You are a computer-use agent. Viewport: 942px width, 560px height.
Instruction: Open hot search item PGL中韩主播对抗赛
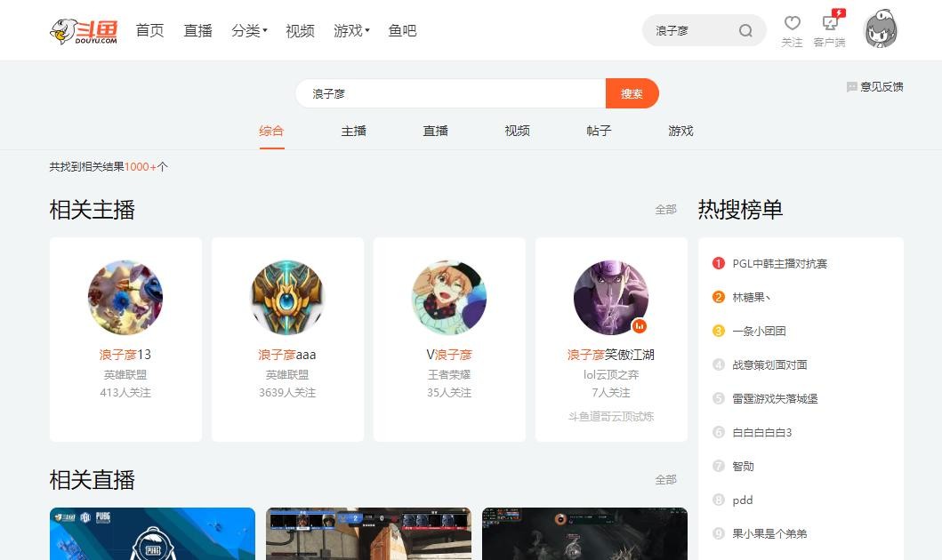click(x=779, y=263)
